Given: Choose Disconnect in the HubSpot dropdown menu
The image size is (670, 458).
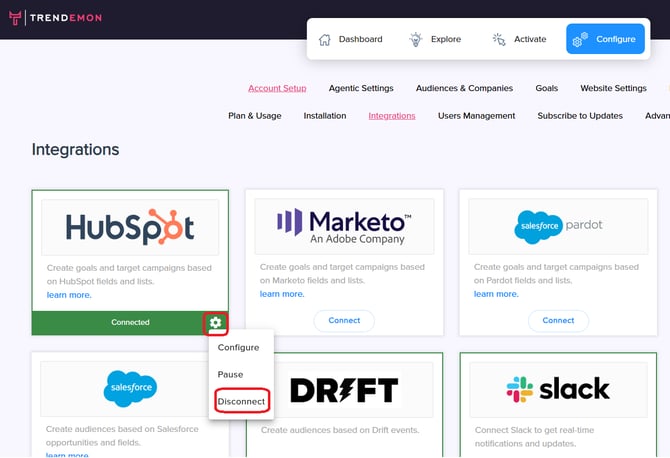Looking at the screenshot, I should [241, 401].
